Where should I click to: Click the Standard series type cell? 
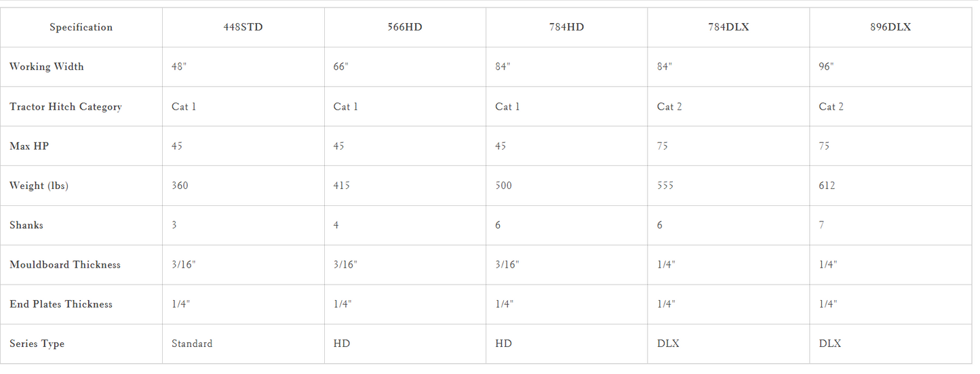[243, 344]
